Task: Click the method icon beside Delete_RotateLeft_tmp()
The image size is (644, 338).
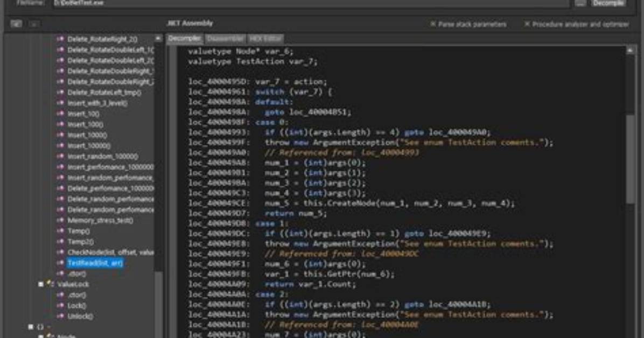Action: 60,93
